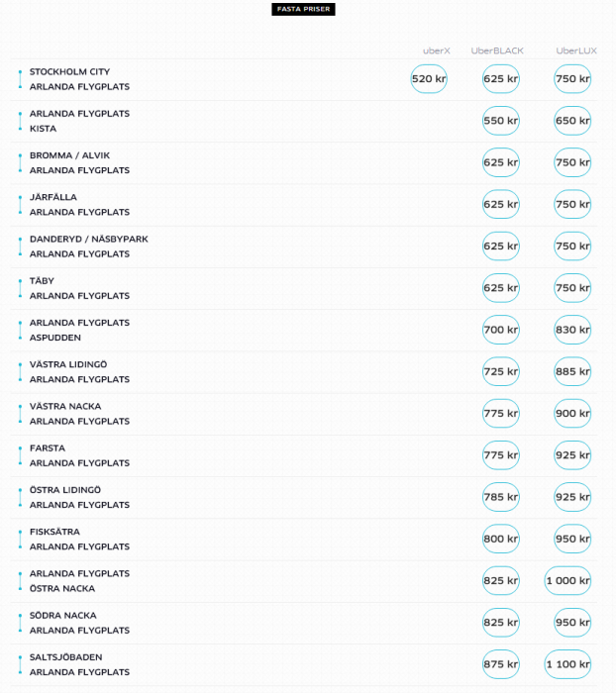The width and height of the screenshot is (616, 693).
Task: Click the route marker icon next to Järfälla
Action: [20, 205]
